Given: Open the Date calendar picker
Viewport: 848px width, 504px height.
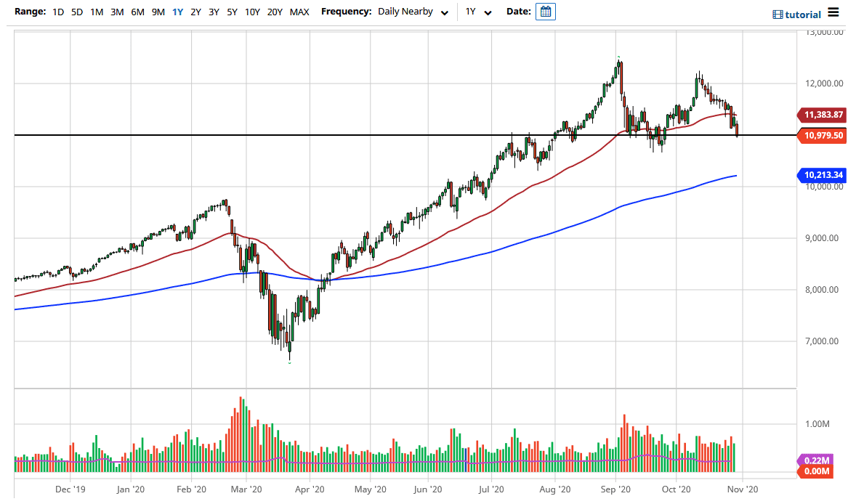Looking at the screenshot, I should click(x=545, y=12).
